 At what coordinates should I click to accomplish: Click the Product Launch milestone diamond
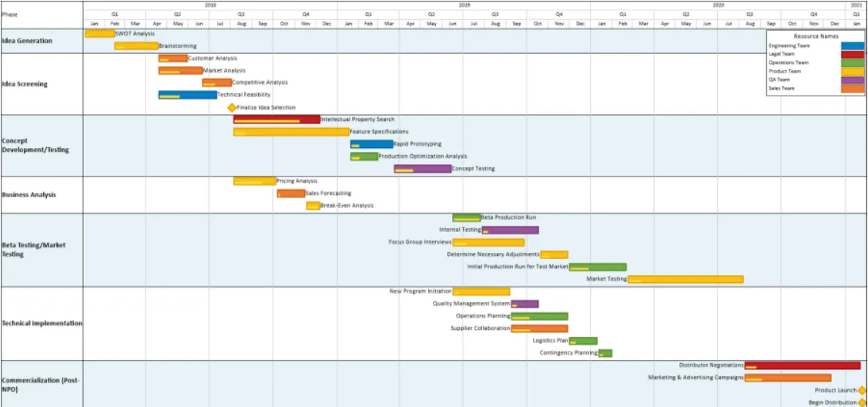coord(861,390)
